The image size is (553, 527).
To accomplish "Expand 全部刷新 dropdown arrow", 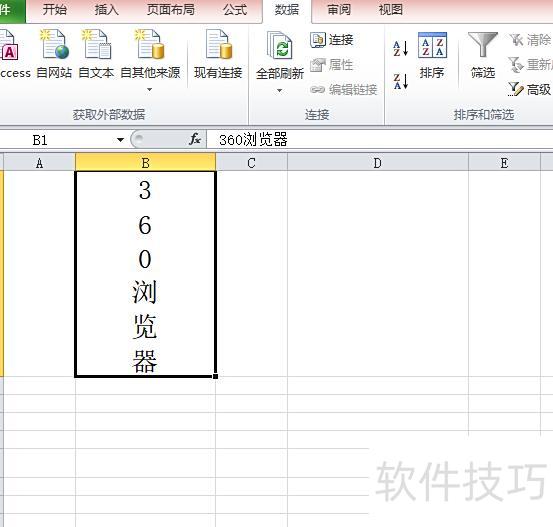I will click(280, 91).
